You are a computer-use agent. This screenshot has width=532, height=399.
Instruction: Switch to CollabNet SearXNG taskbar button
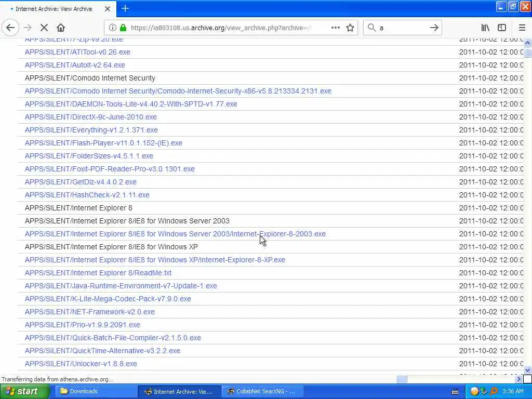263,392
